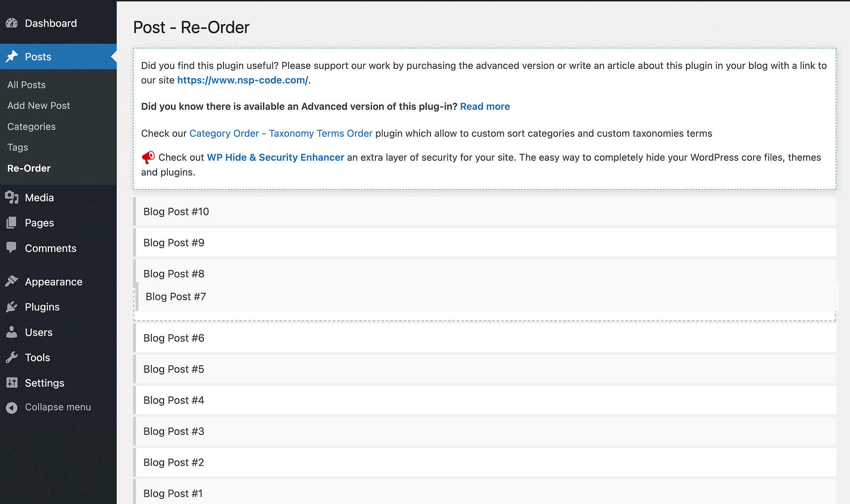This screenshot has width=850, height=504.
Task: Open Categories submenu under Posts
Action: pos(31,126)
